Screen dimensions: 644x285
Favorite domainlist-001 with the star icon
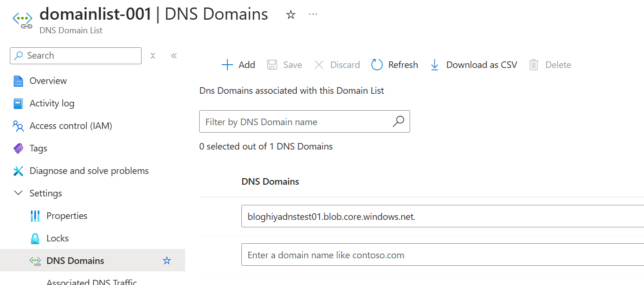291,15
